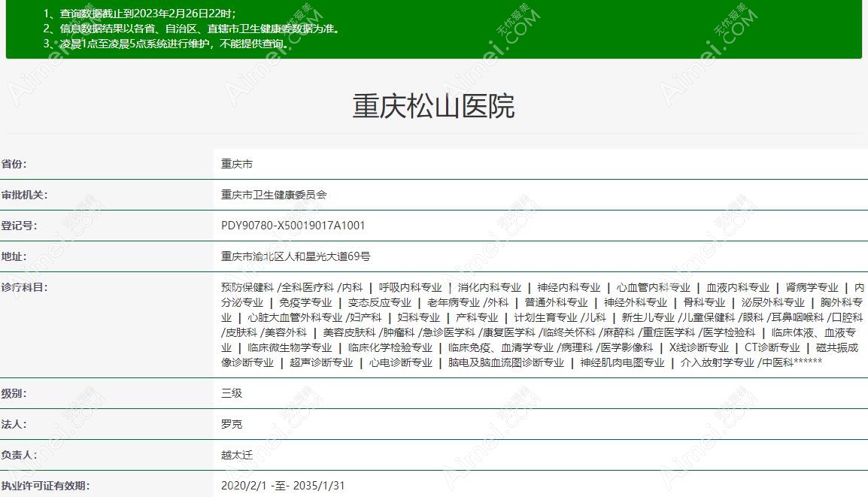Select the 地址 row label

pos(14,256)
